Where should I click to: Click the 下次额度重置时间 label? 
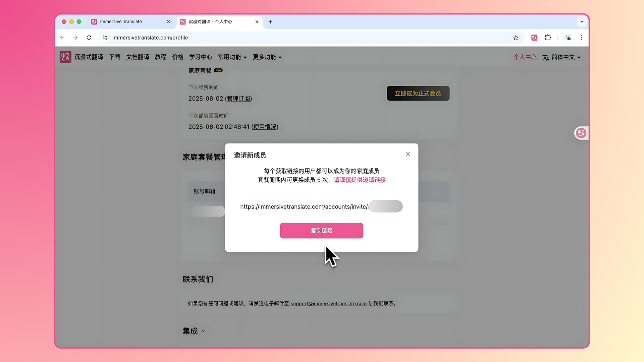(x=208, y=116)
